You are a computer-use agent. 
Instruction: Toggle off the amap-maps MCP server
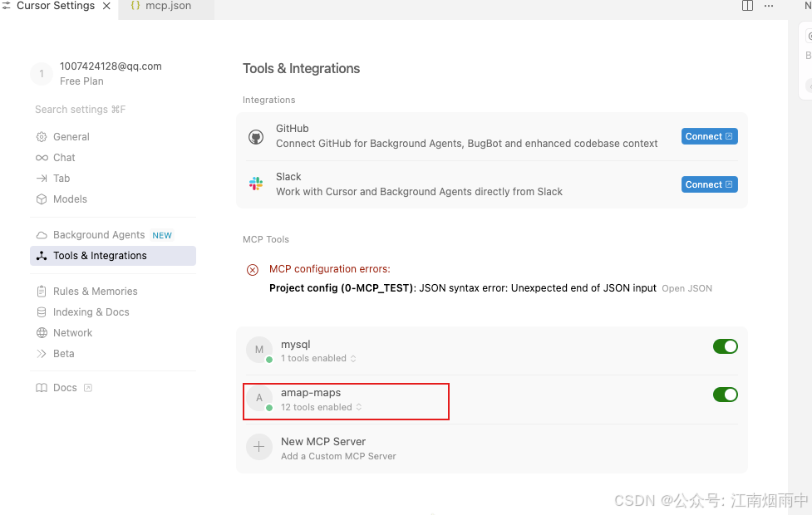pos(725,395)
